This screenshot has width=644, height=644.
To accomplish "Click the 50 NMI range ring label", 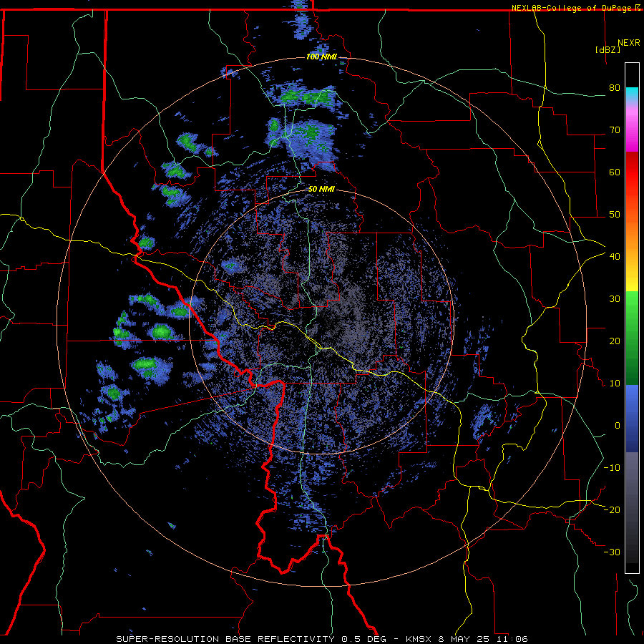I will [x=321, y=190].
